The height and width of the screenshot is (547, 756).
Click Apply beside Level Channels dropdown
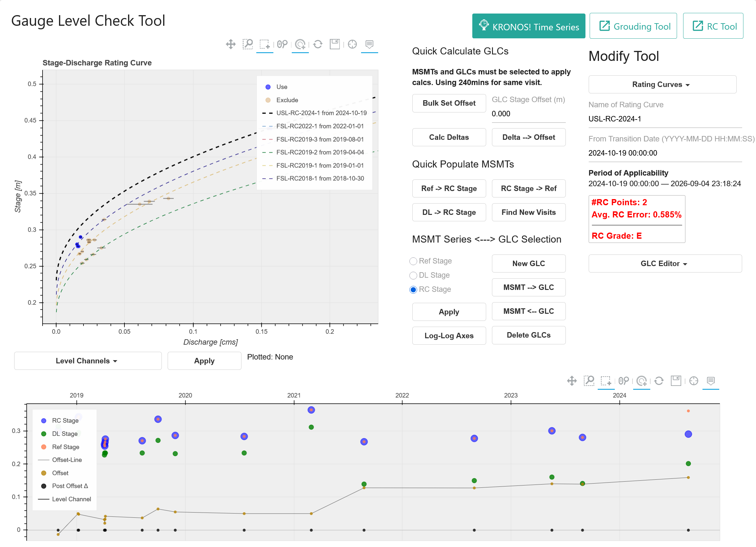click(204, 361)
